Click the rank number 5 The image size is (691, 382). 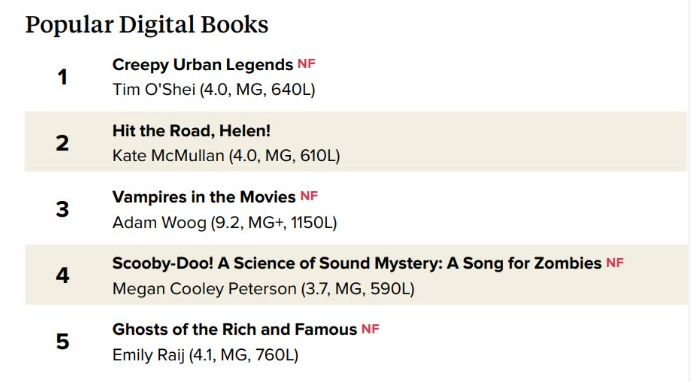coord(62,341)
